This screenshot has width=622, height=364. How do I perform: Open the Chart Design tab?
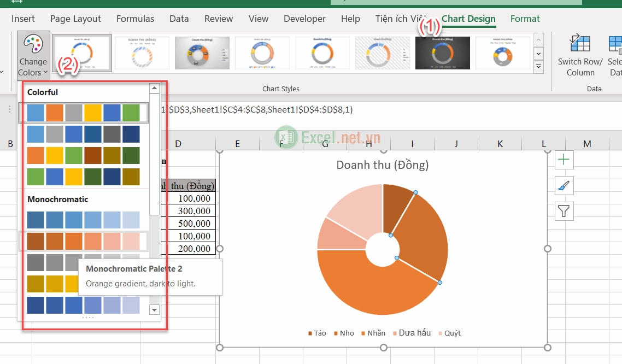click(x=468, y=19)
